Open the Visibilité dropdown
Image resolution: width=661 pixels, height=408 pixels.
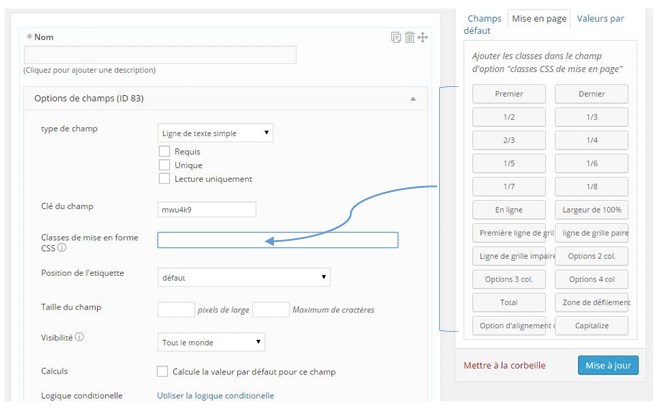pos(212,342)
